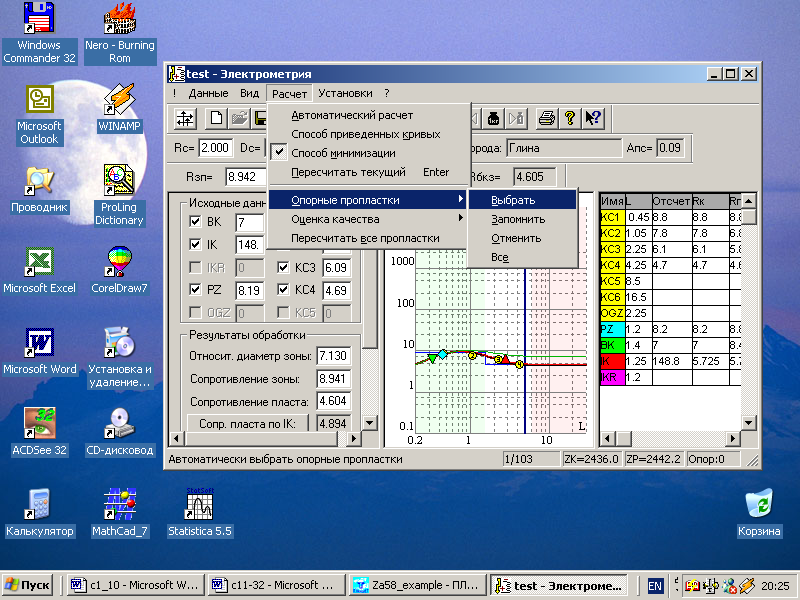Launch the WINAMP desktop shortcut
Screen dimensions: 800x600
click(x=119, y=109)
